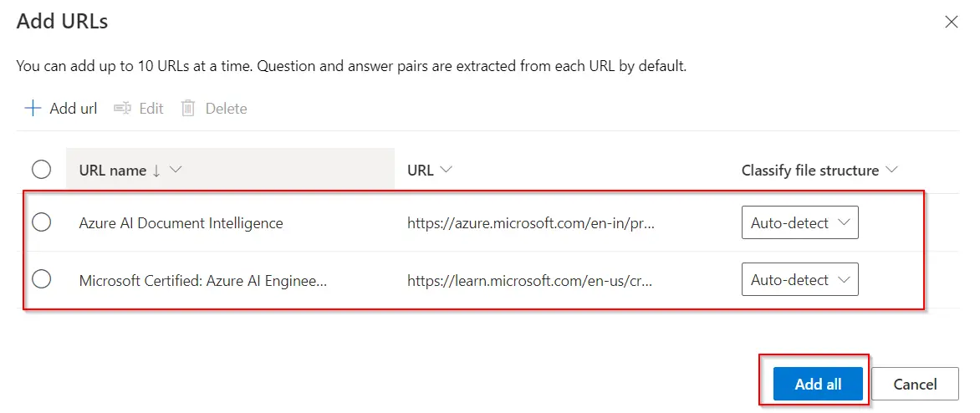Expand the Classify file structure column chevron
The image size is (980, 413).
891,170
